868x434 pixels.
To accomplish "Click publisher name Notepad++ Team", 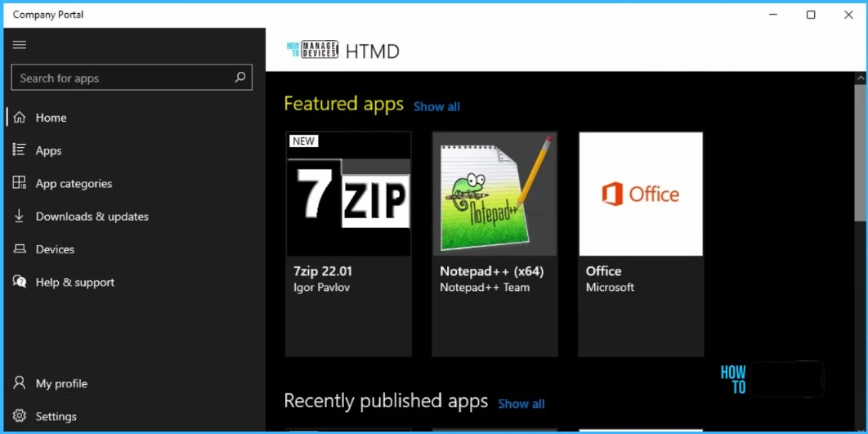I will point(485,288).
